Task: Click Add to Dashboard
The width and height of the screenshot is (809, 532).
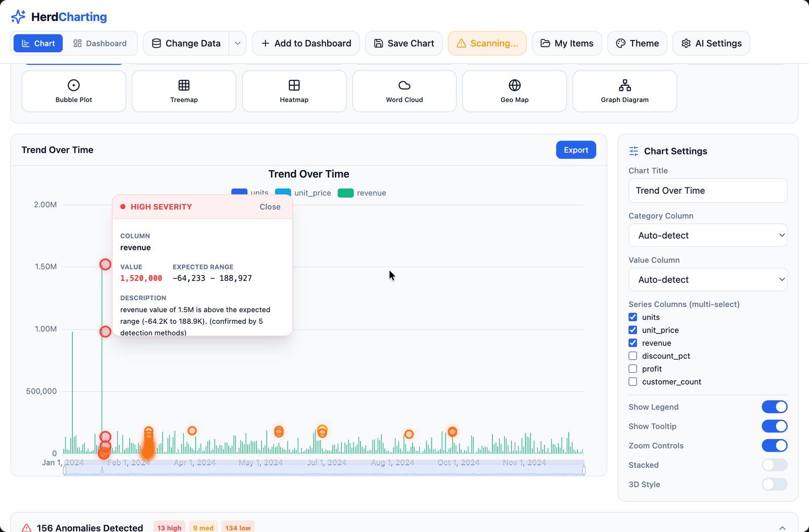Action: 306,43
